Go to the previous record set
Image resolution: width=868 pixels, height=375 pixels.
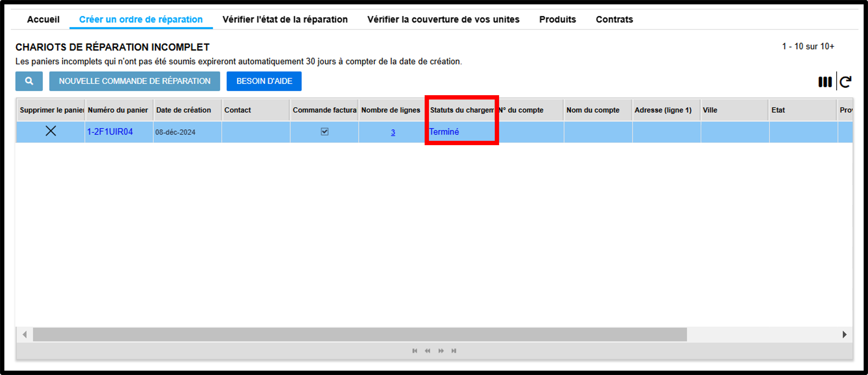(x=428, y=351)
